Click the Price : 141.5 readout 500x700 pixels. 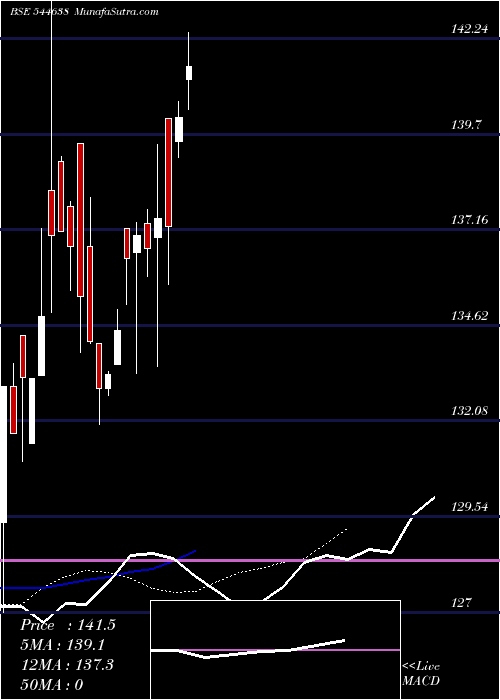tap(68, 625)
